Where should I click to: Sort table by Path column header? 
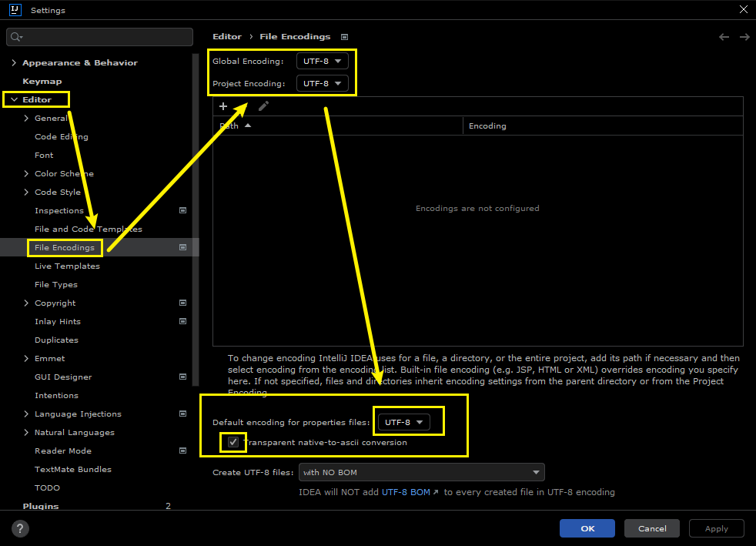pos(337,126)
